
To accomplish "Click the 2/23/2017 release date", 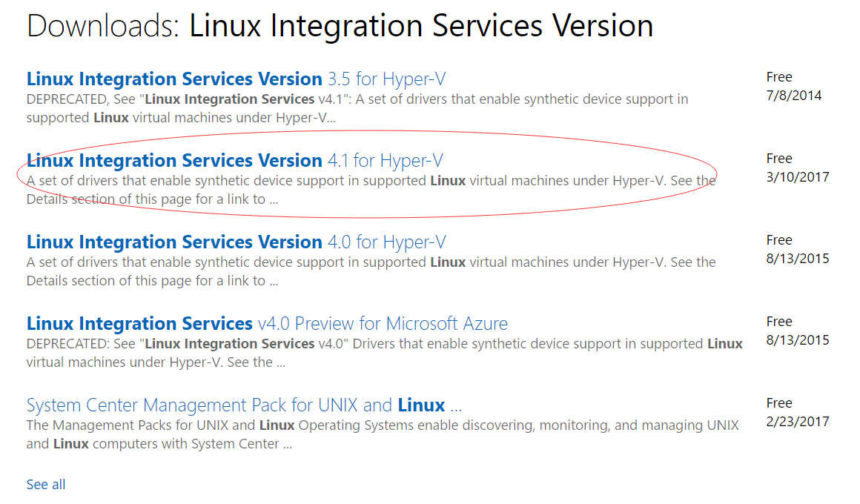I will (798, 422).
